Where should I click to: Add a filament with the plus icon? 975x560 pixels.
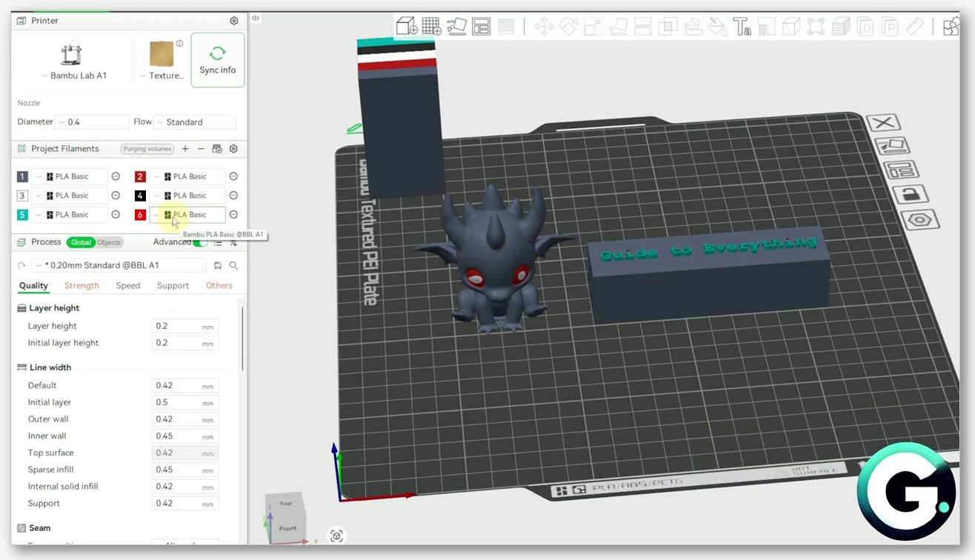185,149
